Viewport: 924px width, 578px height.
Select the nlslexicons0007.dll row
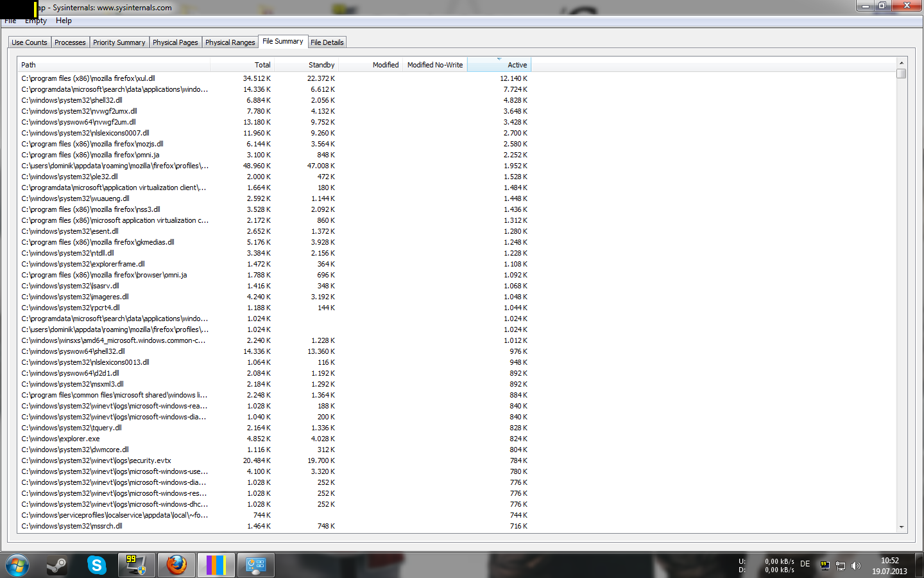pyautogui.click(x=275, y=133)
